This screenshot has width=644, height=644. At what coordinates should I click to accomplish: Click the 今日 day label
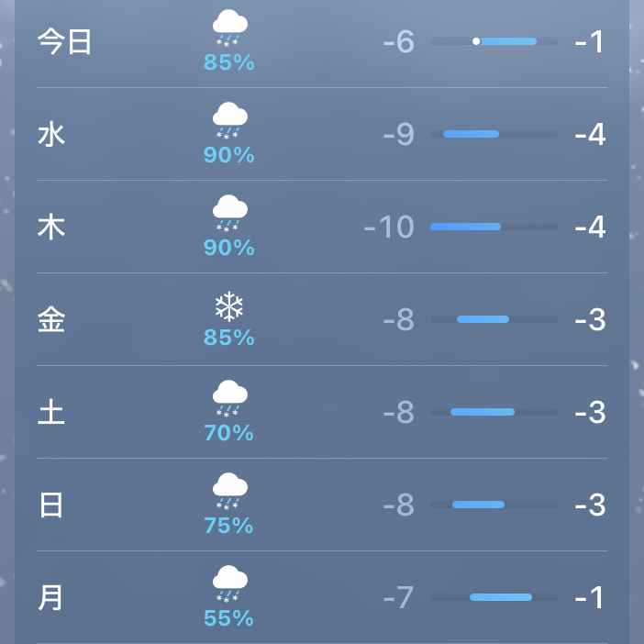[x=65, y=42]
